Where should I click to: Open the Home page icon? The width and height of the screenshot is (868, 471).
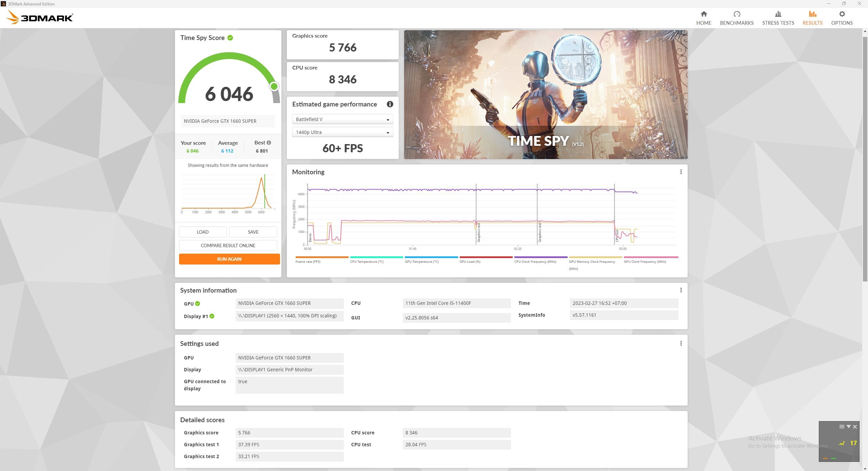pyautogui.click(x=704, y=14)
